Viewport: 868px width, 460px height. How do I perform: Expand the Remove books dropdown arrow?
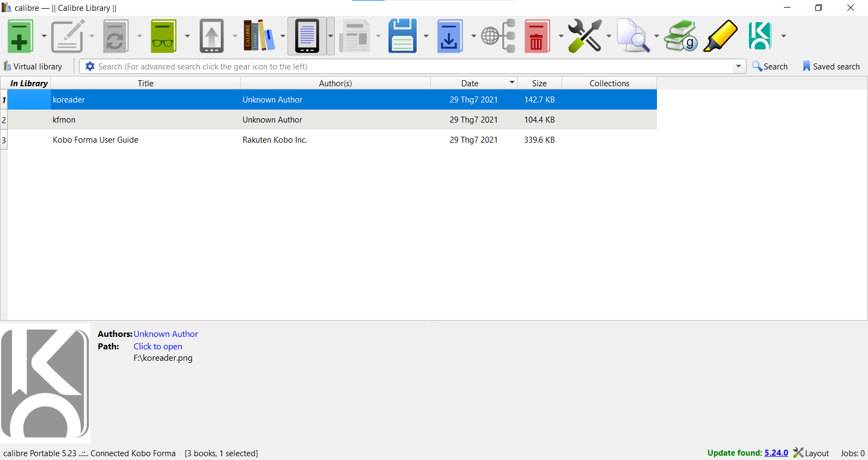pos(561,36)
